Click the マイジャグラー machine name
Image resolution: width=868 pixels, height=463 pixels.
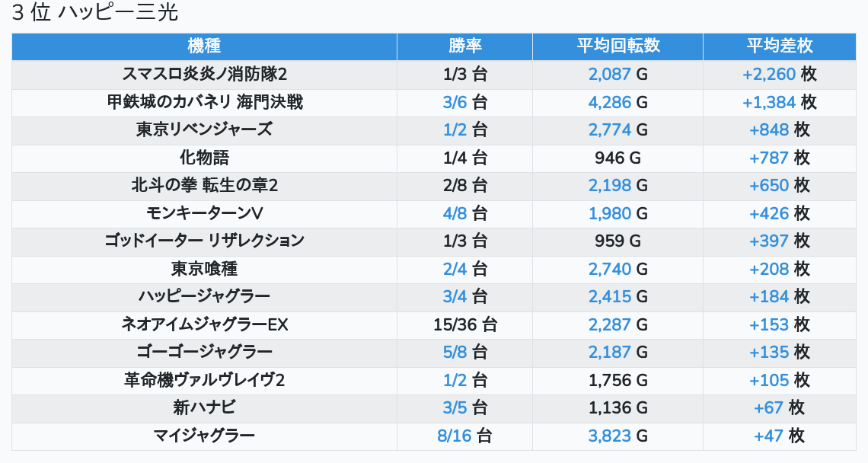pyautogui.click(x=204, y=436)
